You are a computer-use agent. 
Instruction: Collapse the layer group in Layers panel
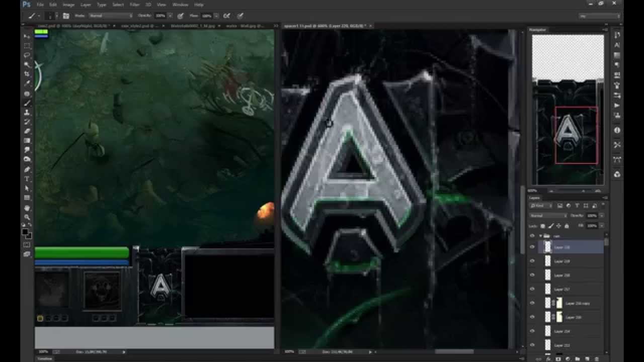click(x=541, y=236)
